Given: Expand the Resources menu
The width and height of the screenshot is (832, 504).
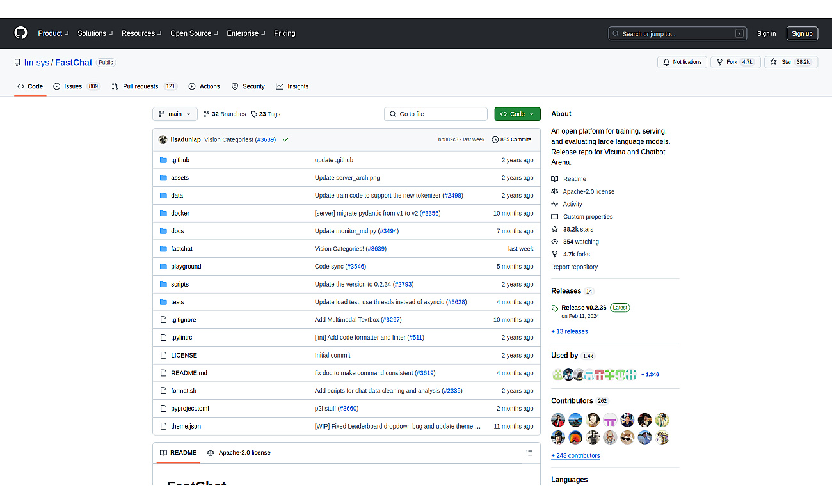Looking at the screenshot, I should click(141, 33).
